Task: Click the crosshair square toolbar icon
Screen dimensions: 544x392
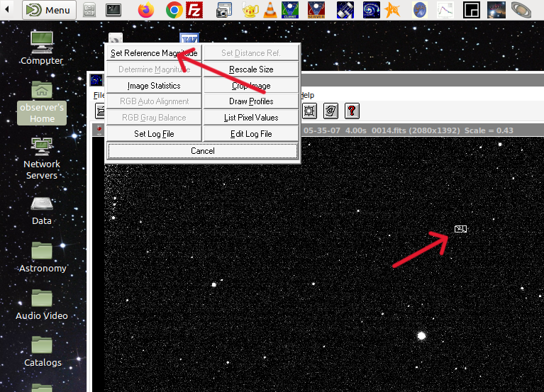Action: pos(309,111)
